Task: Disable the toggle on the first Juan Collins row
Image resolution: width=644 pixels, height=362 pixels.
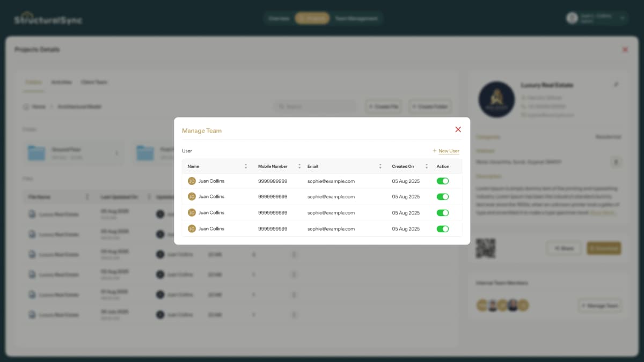Action: click(443, 181)
